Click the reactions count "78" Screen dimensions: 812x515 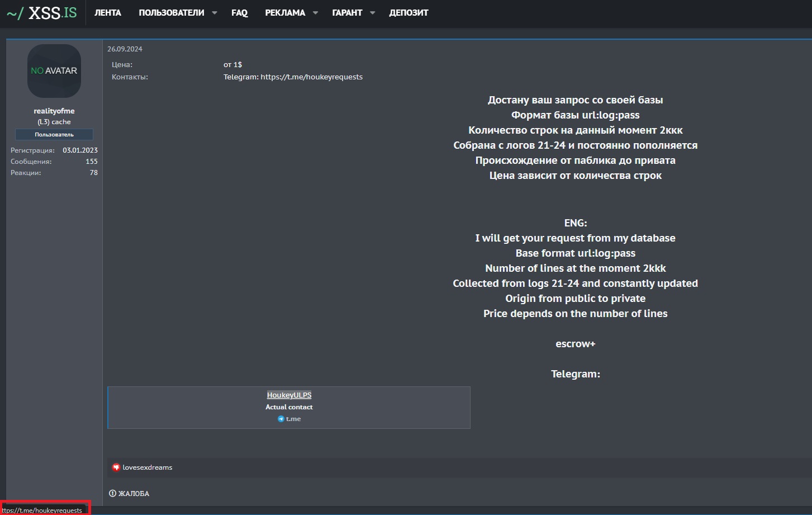pos(94,173)
